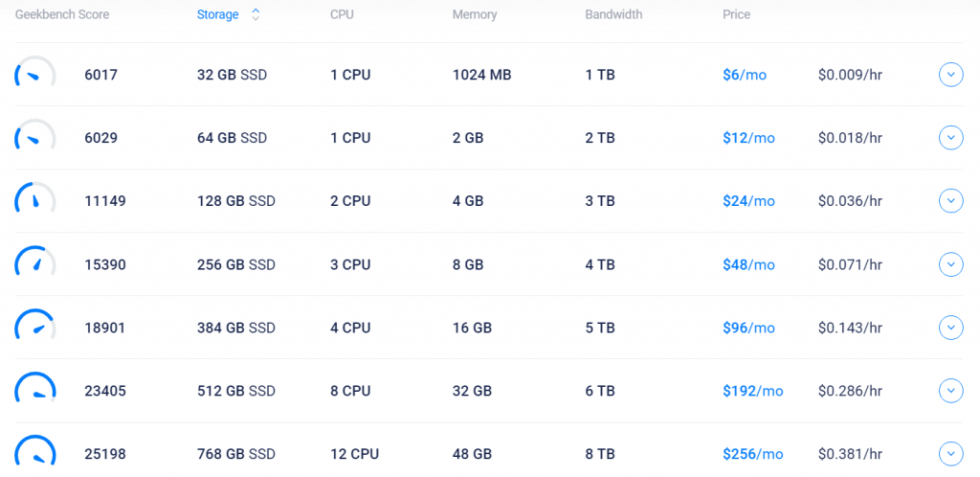Click the 512 GB SSD storage cell
This screenshot has width=980, height=477.
pos(236,391)
